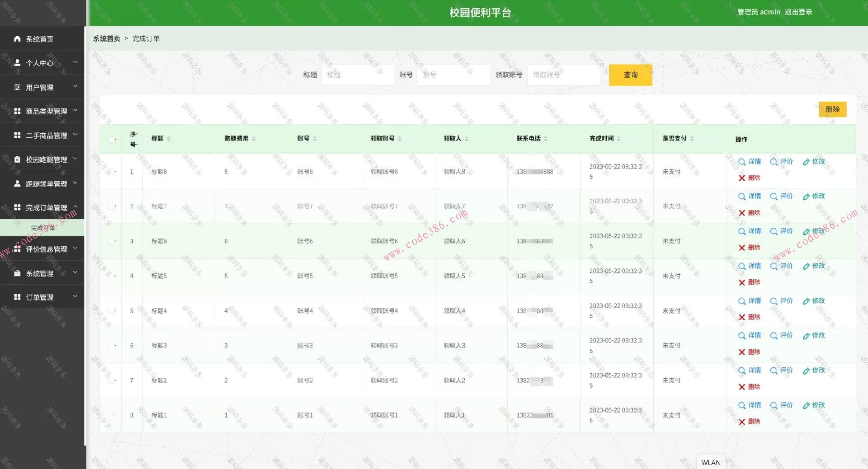
Task: Click the yellow 删除 button above the table
Action: (x=833, y=109)
